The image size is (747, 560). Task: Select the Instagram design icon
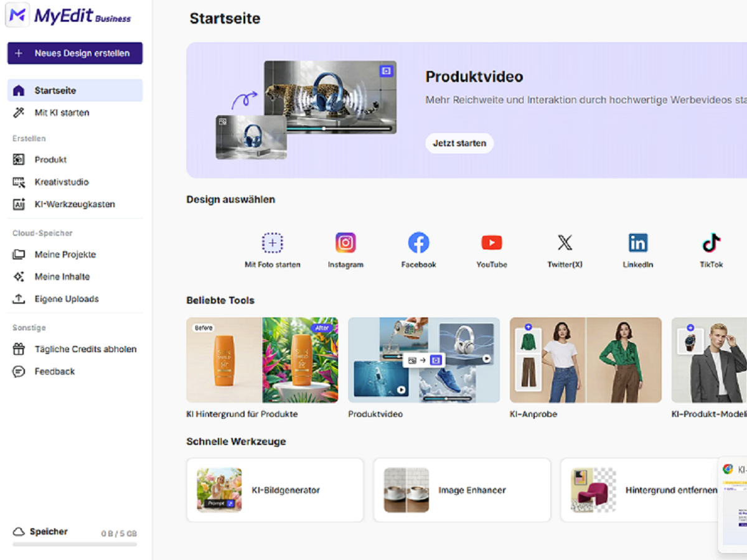coord(345,243)
